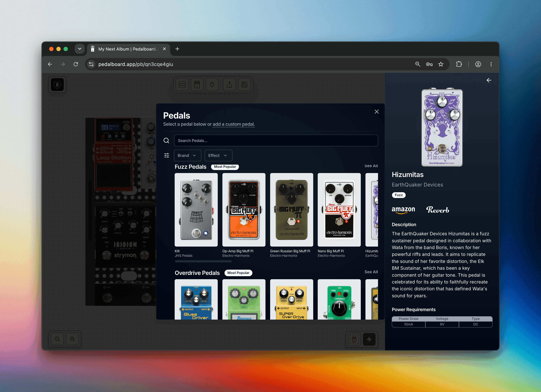Click the browser zoom magnifier icon
541x392 pixels.
(x=418, y=64)
